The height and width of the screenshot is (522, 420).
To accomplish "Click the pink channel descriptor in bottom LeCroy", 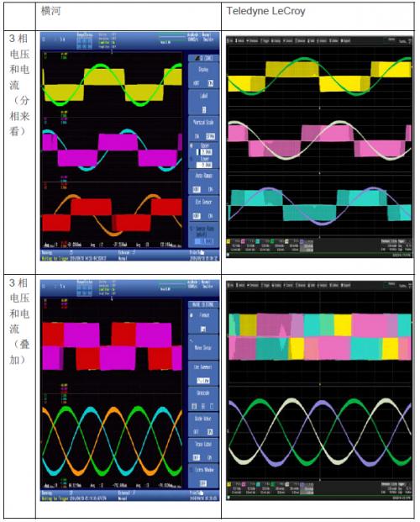I will 249,488.
